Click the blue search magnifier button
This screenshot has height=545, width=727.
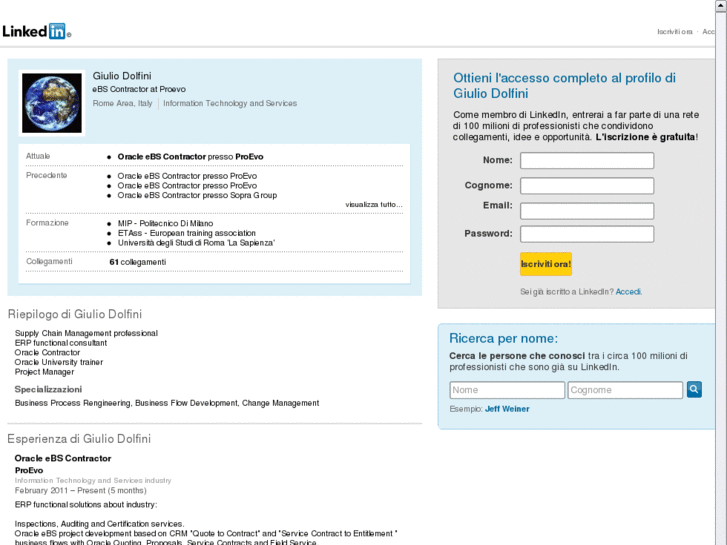coord(694,390)
